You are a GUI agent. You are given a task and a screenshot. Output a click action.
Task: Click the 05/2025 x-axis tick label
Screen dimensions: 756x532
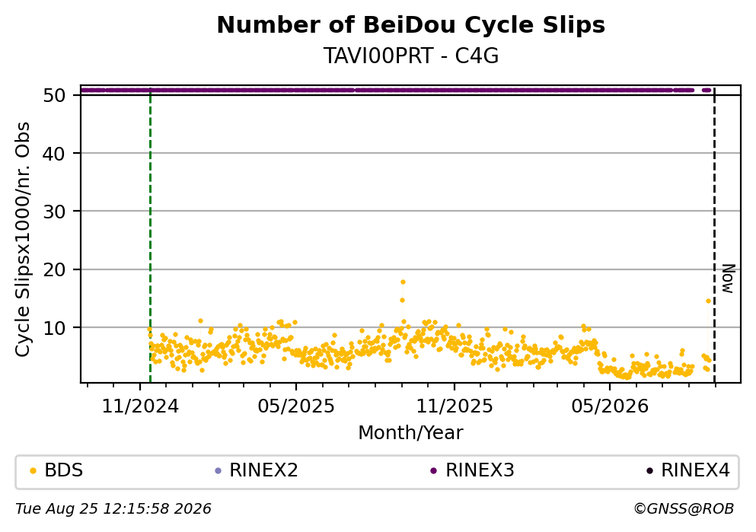pos(296,406)
